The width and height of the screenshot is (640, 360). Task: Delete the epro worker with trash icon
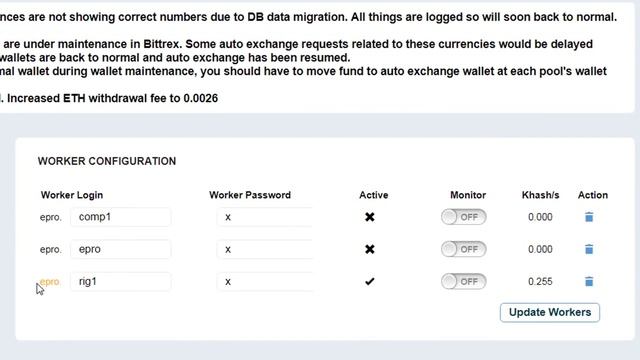coord(589,249)
